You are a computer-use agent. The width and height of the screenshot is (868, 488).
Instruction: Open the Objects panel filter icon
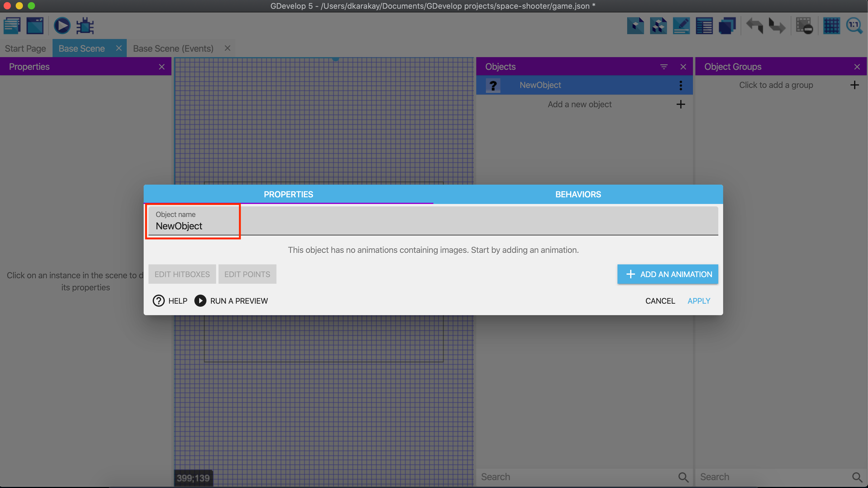pos(663,67)
